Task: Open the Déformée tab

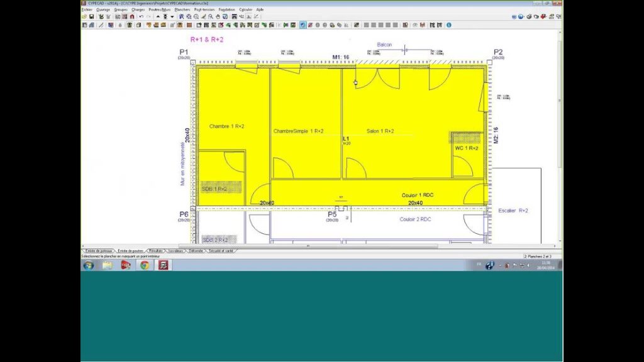Action: coord(196,251)
